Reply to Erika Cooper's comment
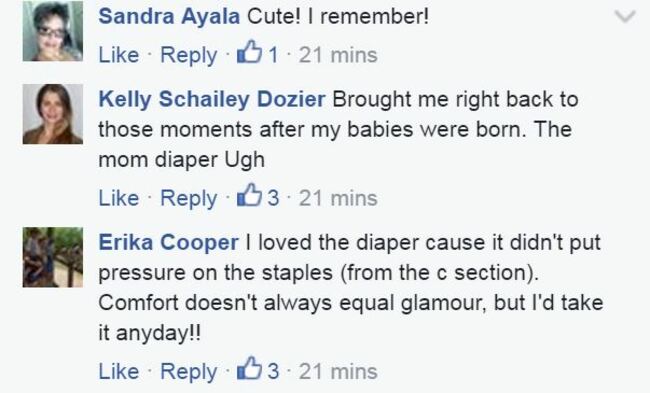This screenshot has width=650, height=393. [x=189, y=371]
